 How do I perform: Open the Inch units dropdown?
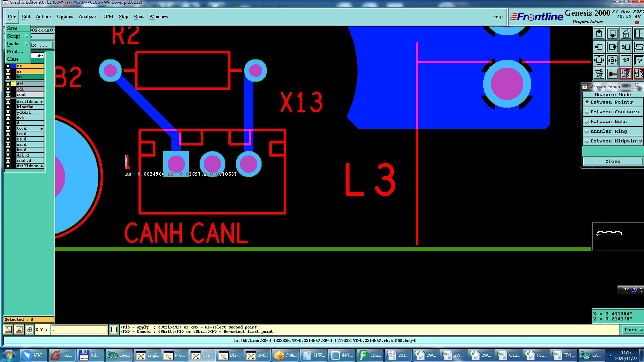(x=633, y=330)
